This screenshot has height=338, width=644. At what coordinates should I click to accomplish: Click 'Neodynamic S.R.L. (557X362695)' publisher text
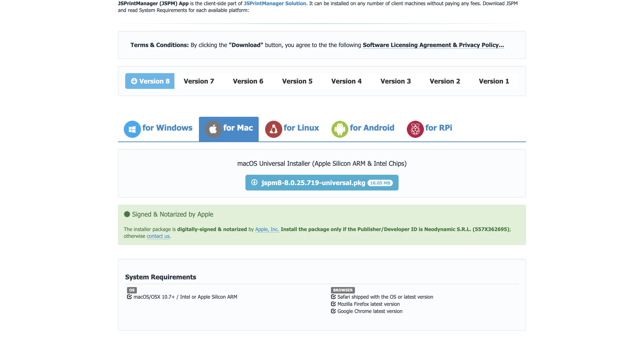(467, 229)
